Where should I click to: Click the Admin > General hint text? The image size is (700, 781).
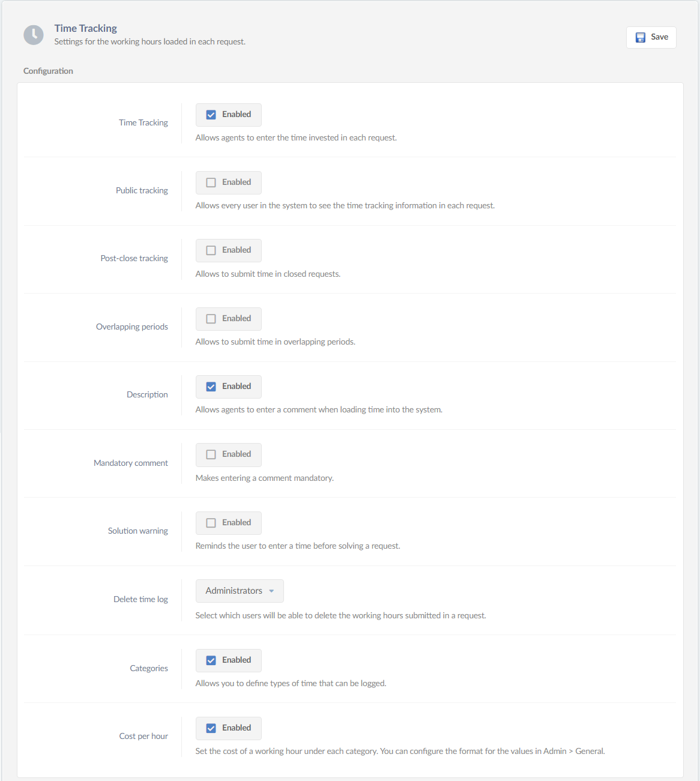pos(575,750)
